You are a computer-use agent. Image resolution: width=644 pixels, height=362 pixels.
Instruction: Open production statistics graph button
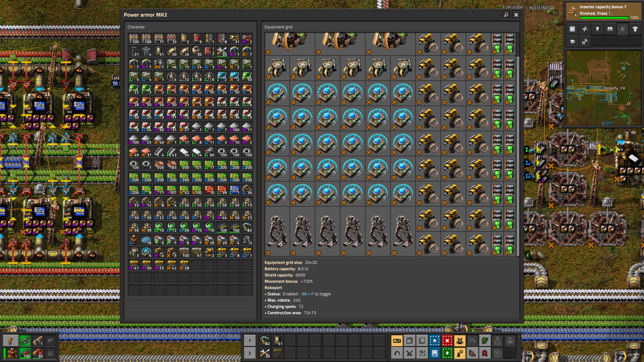pyautogui.click(x=585, y=29)
